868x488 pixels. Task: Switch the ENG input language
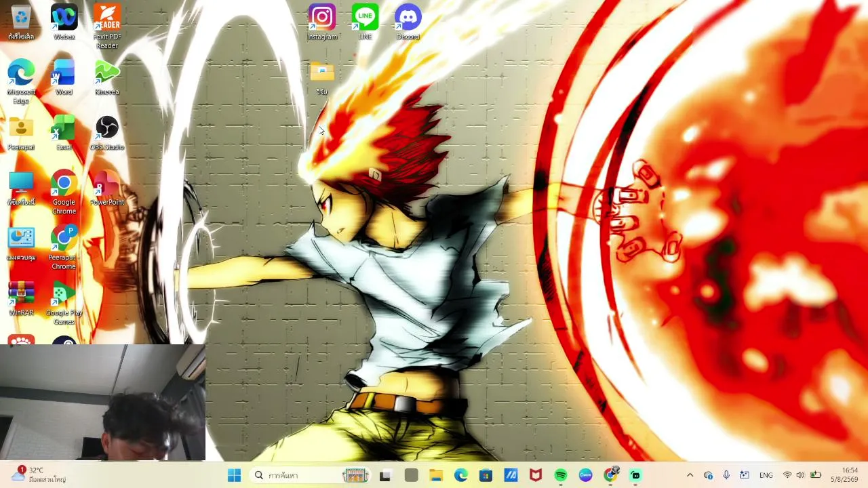[x=766, y=475]
